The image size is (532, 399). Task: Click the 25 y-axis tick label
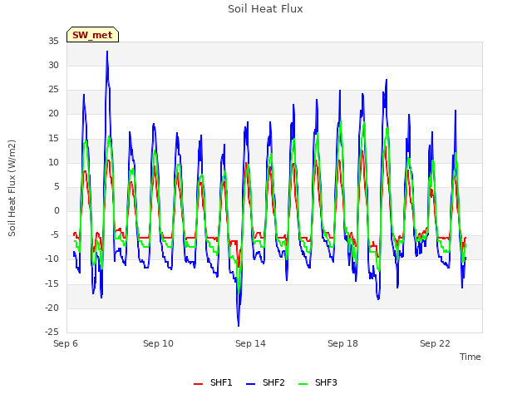(x=53, y=90)
